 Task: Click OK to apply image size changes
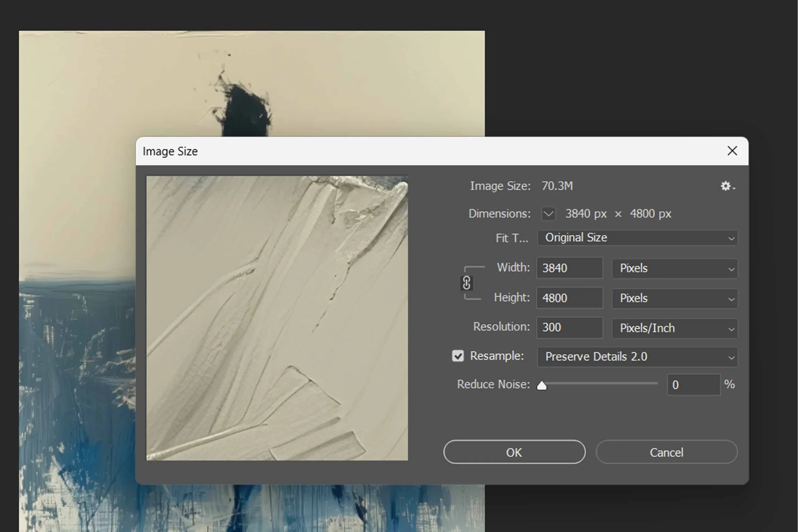[x=514, y=452]
